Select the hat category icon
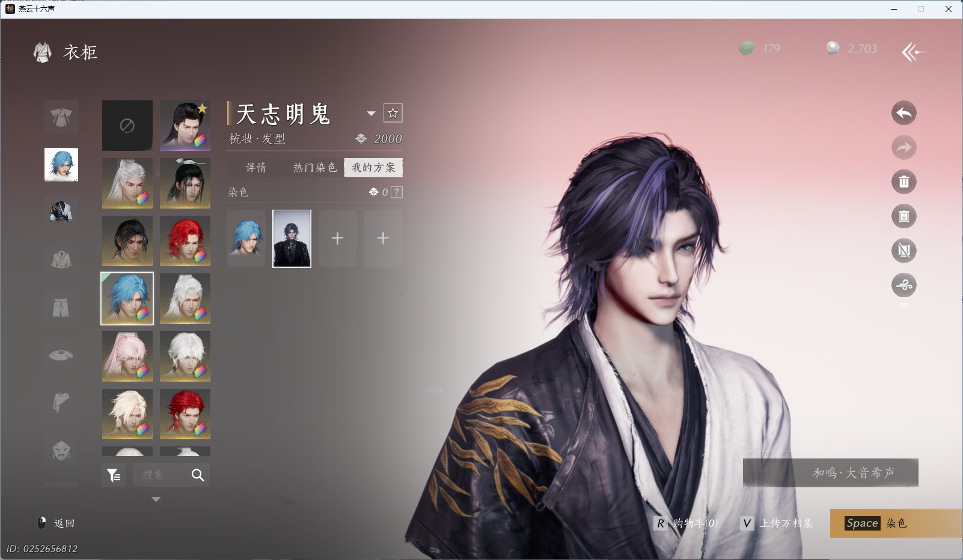The height and width of the screenshot is (560, 963). [61, 355]
